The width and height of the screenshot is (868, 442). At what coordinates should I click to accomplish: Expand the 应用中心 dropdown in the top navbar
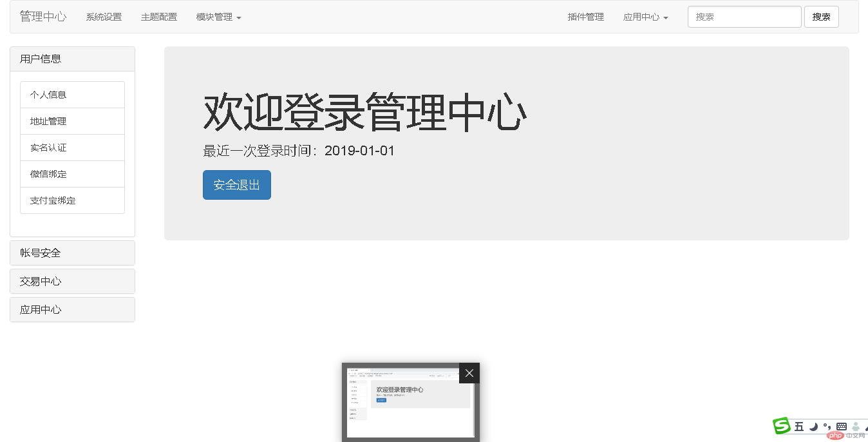click(x=646, y=17)
